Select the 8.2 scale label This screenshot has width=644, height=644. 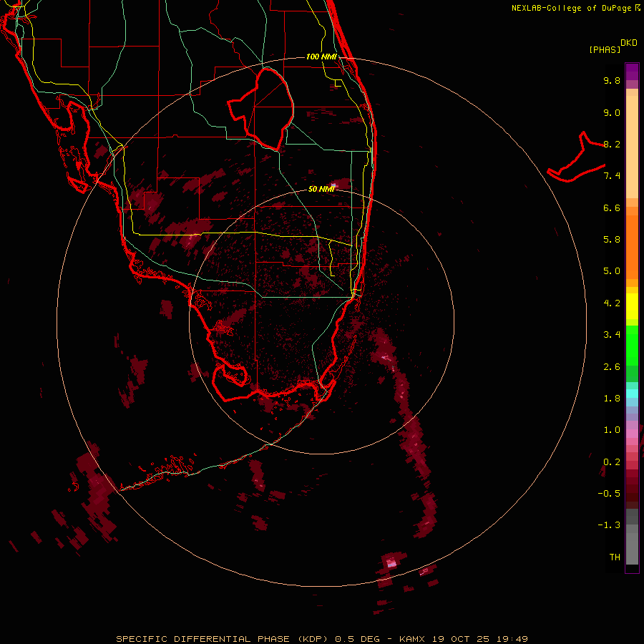[612, 144]
